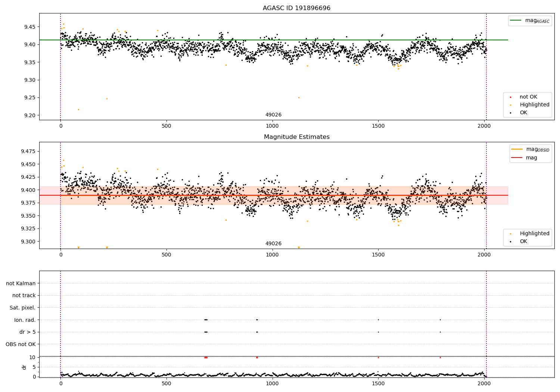Viewport: 560px width, 392px height.
Task: Click the 'Magnitude Estimates' plot title
Action: click(x=296, y=137)
